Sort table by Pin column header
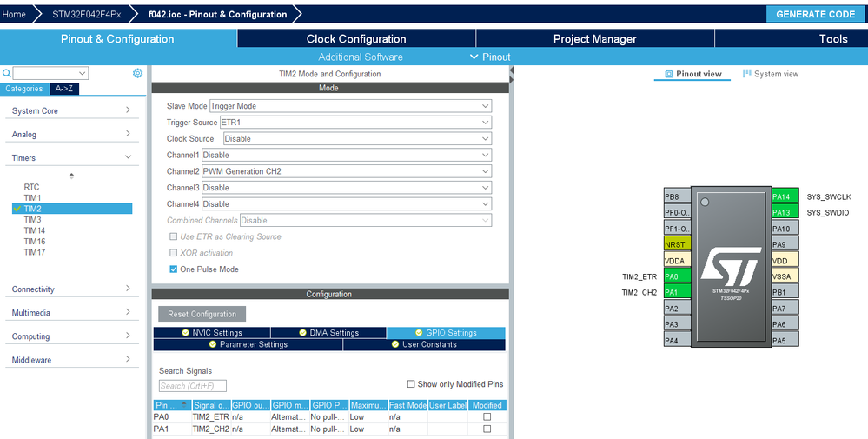 [x=172, y=405]
